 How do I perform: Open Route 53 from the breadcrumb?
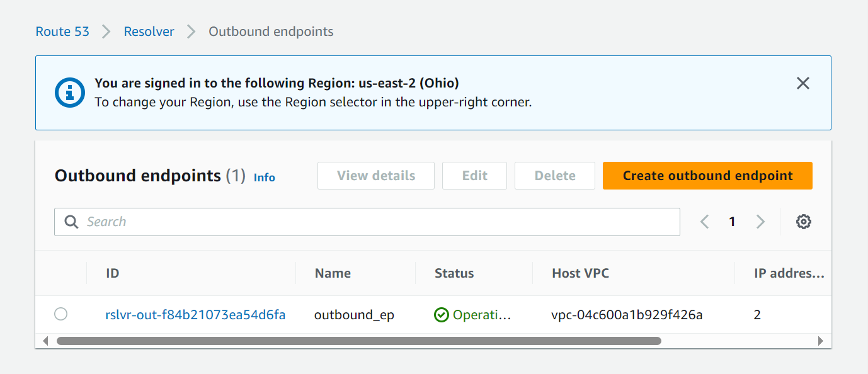62,31
